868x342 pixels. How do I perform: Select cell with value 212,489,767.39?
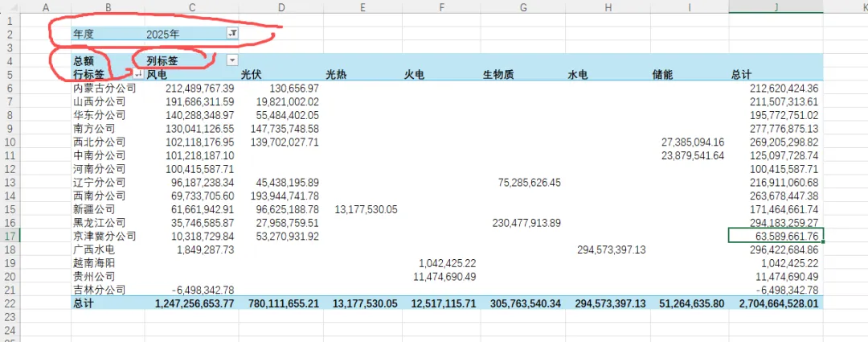point(200,88)
